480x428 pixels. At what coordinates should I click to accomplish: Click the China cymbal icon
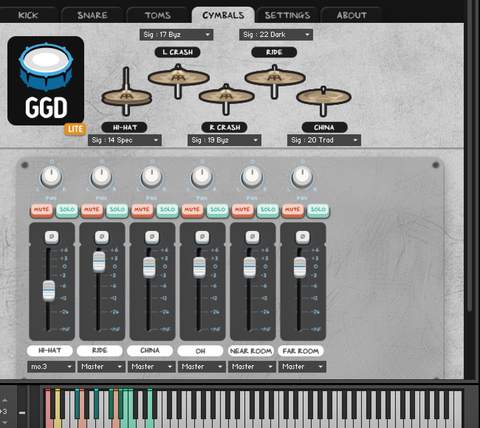[323, 100]
